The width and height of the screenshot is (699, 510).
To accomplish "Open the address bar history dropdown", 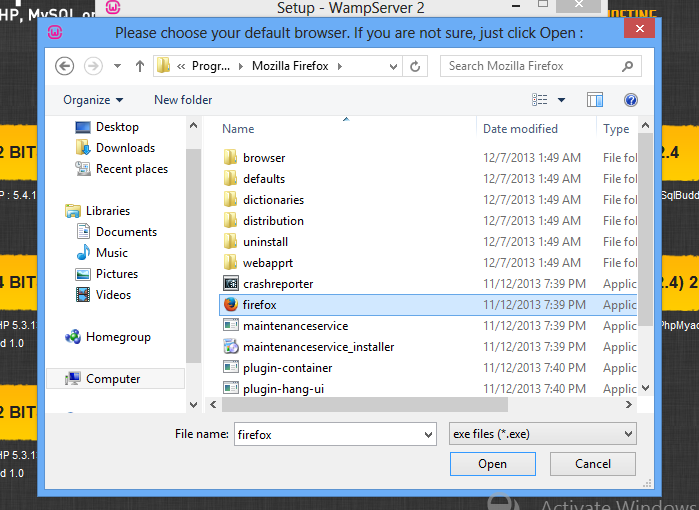I will click(393, 66).
